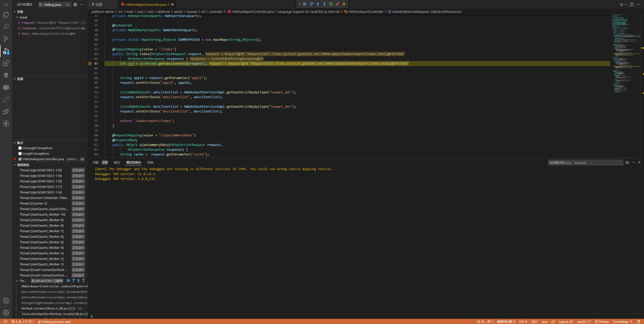Click Prettier in status bar
Image resolution: width=644 pixels, height=324 pixels.
602,322
